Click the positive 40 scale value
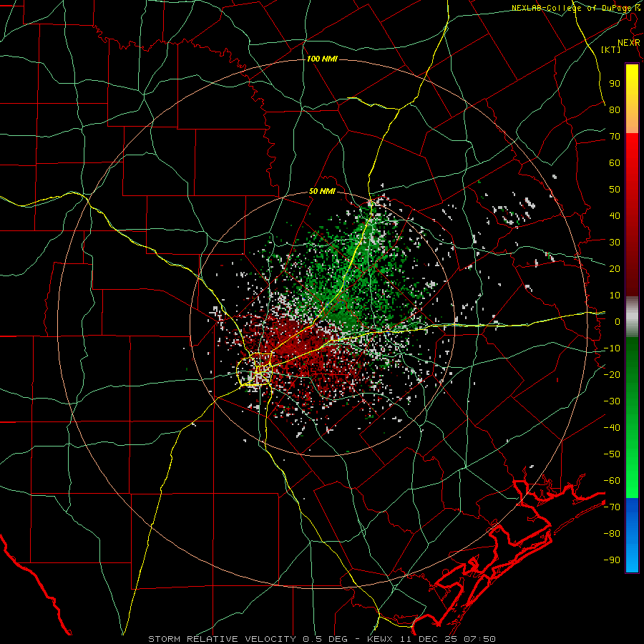 pos(615,215)
